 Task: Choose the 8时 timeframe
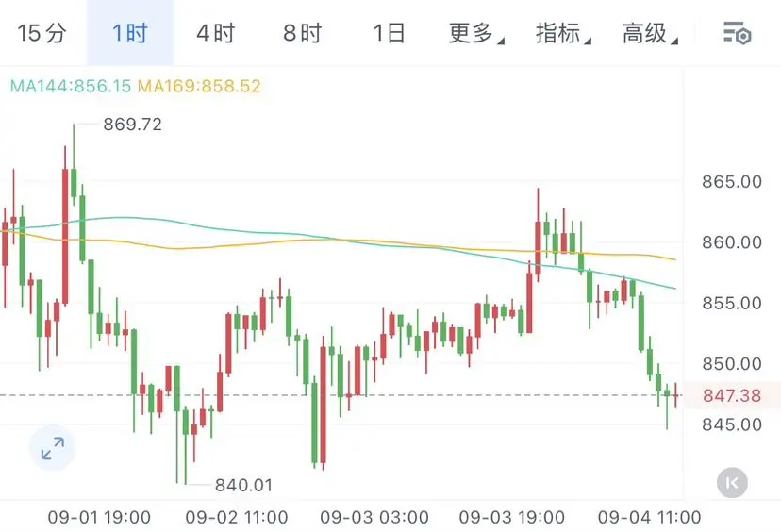[x=303, y=33]
